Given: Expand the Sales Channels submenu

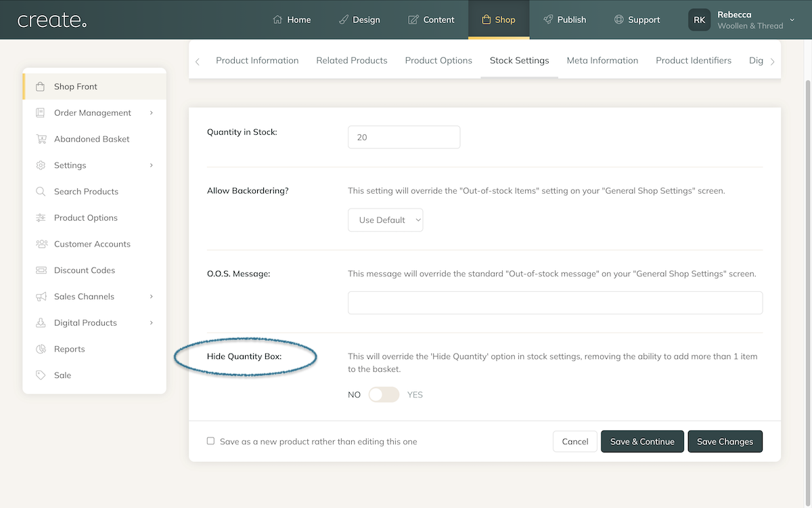Looking at the screenshot, I should pos(151,297).
